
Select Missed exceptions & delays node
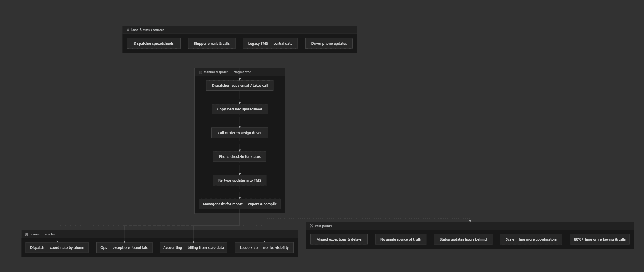339,239
